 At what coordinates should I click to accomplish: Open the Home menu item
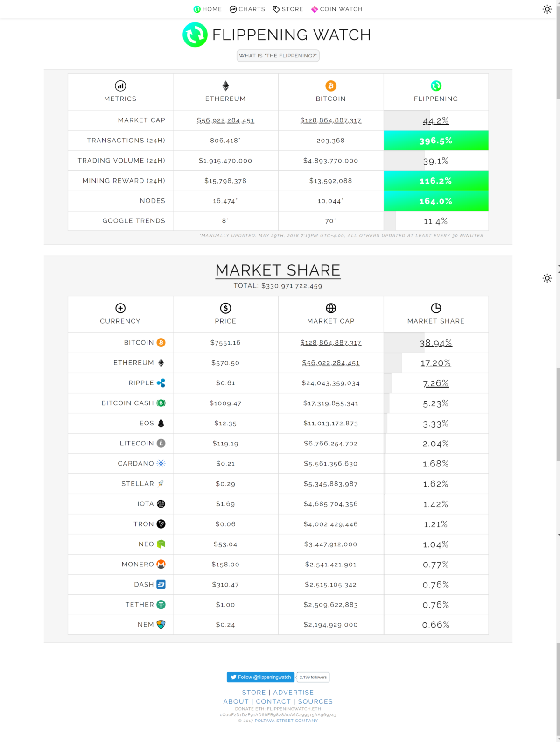point(207,9)
